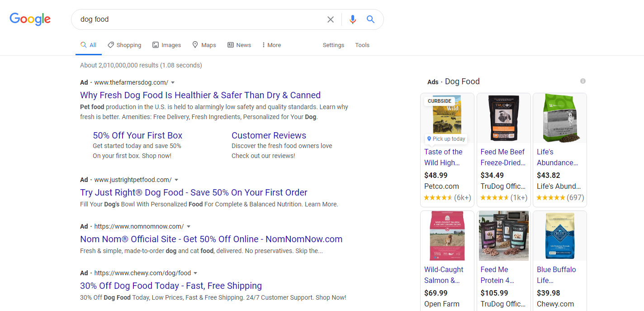Select the All results tab
This screenshot has width=644, height=311.
89,45
